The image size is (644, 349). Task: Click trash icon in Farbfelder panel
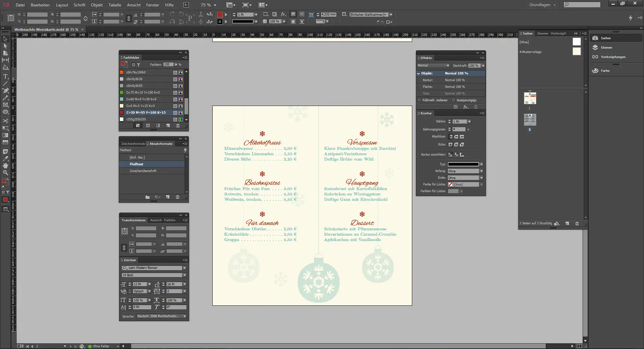(x=178, y=126)
